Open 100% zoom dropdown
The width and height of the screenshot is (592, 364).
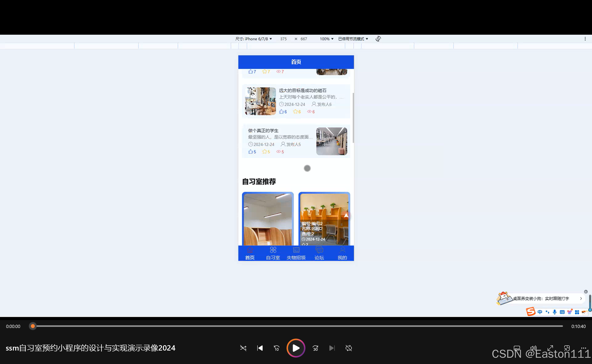coord(327,39)
